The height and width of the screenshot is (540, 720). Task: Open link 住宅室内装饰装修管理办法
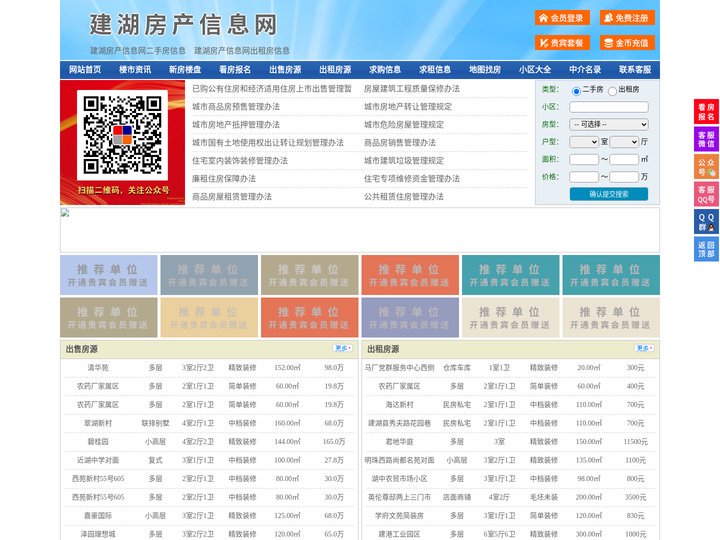(240, 161)
